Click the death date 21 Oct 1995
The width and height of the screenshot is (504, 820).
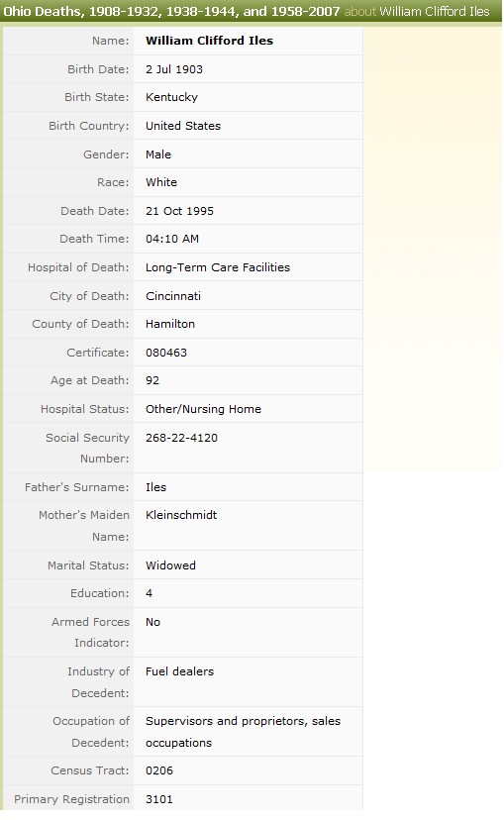[x=179, y=211]
